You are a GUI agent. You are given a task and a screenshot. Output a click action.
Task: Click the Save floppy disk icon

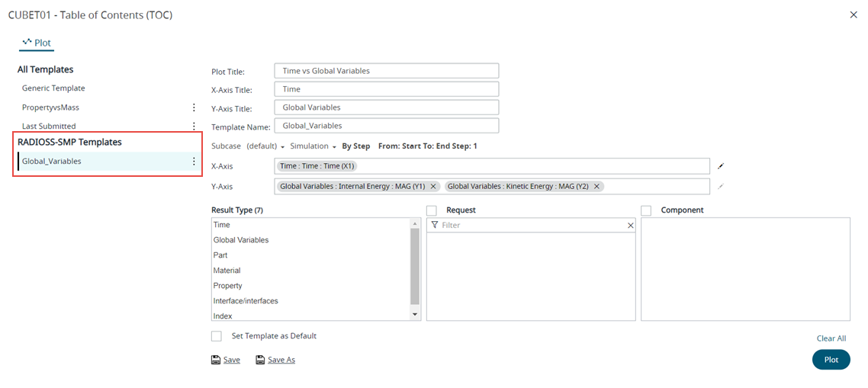click(216, 360)
